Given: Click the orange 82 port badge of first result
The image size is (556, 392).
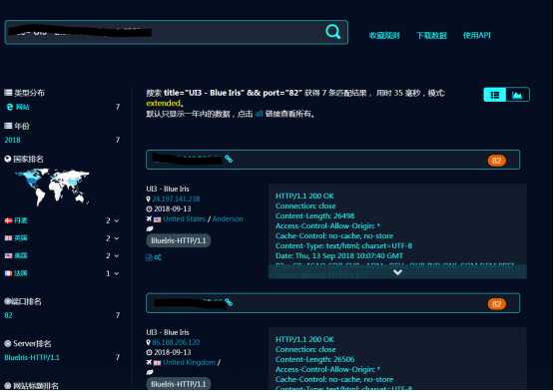Looking at the screenshot, I should click(496, 161).
